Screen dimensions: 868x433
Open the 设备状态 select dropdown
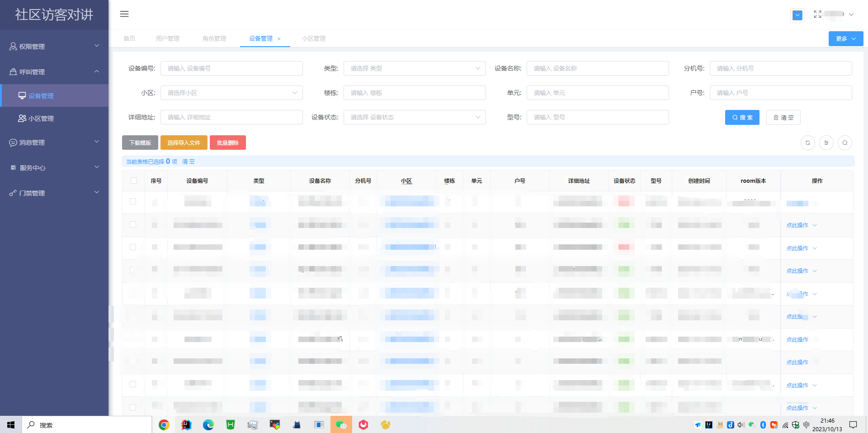(x=415, y=117)
